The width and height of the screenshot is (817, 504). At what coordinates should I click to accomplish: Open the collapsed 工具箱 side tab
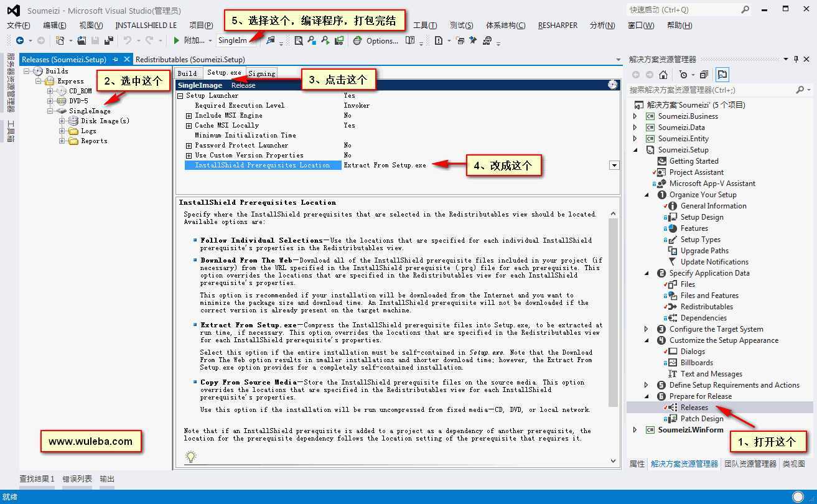[x=11, y=132]
